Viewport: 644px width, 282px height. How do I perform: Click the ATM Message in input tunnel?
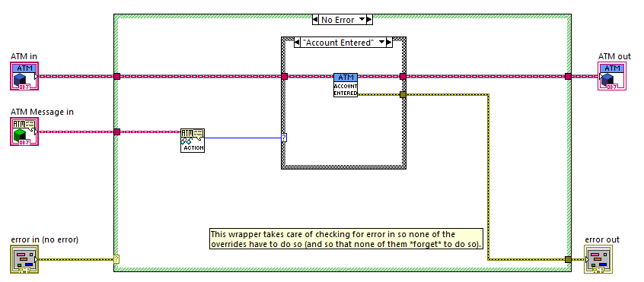click(116, 131)
